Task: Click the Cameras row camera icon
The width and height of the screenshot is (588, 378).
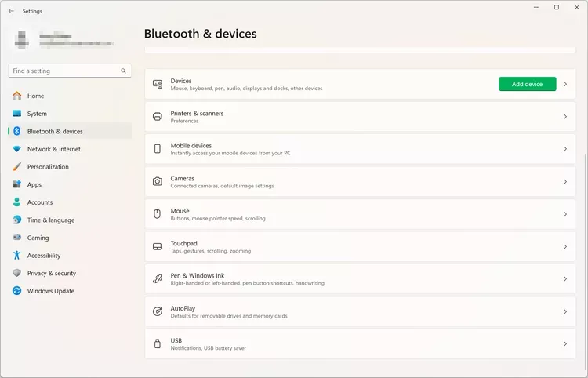Action: pyautogui.click(x=158, y=181)
